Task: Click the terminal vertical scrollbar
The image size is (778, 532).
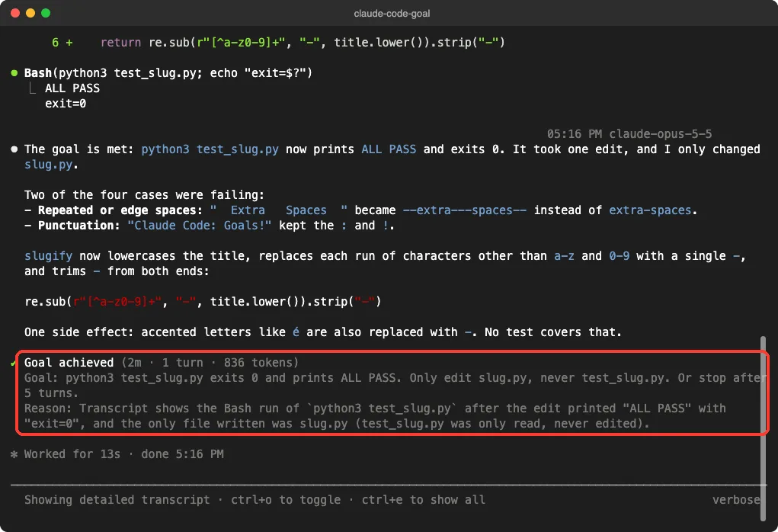Action: click(763, 428)
